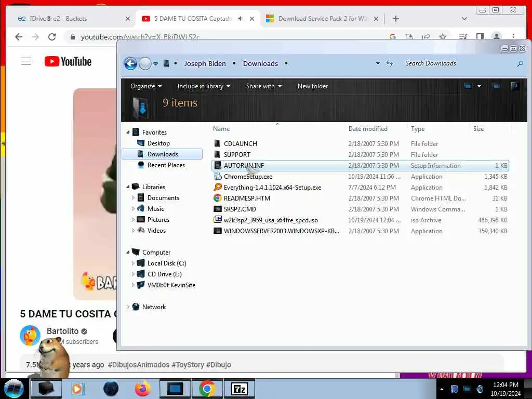Open Recent Places in the sidebar
Screen dimensions: 532x399
[x=166, y=165]
